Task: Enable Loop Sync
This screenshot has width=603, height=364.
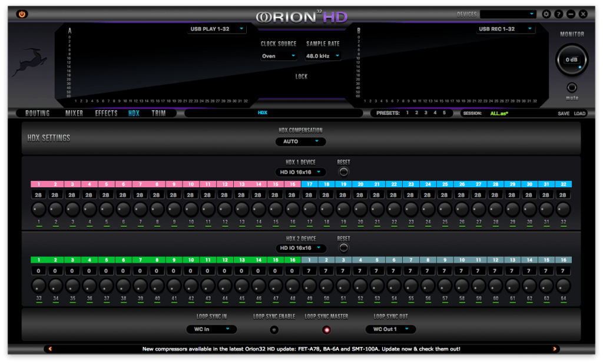Action: pos(274,330)
